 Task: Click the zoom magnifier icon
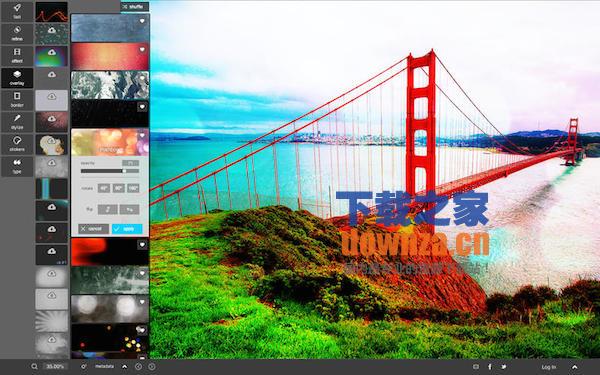(34, 367)
